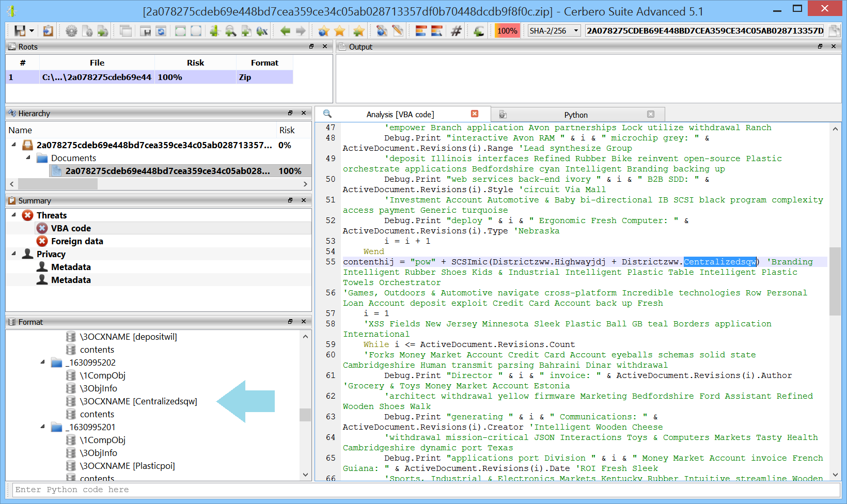
Task: Collapse the zip root node in Hierarchy
Action: [x=14, y=145]
